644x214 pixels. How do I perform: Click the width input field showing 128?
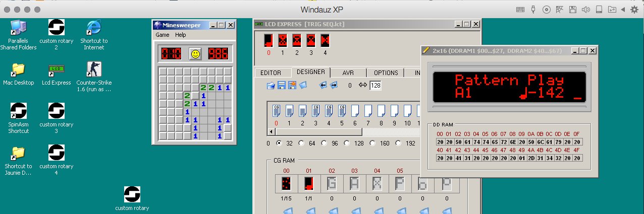point(375,86)
